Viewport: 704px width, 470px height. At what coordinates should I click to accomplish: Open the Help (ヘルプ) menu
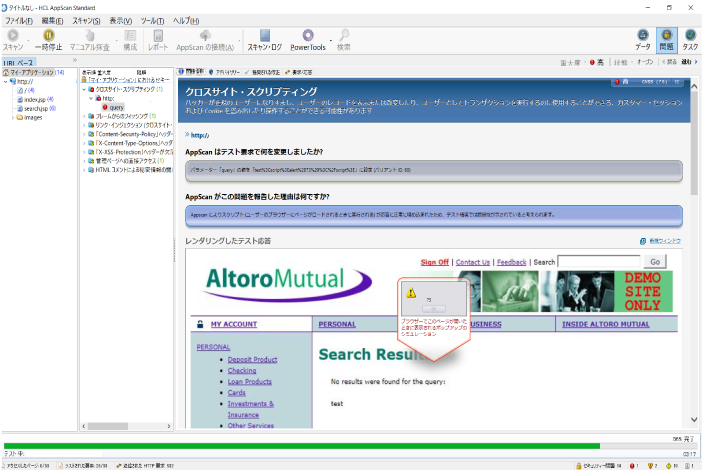coord(186,21)
